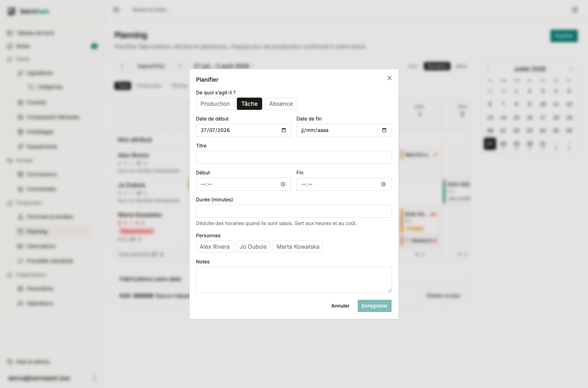Screen dimensions: 588x388
Task: Select the Absence type option
Action: [281, 104]
